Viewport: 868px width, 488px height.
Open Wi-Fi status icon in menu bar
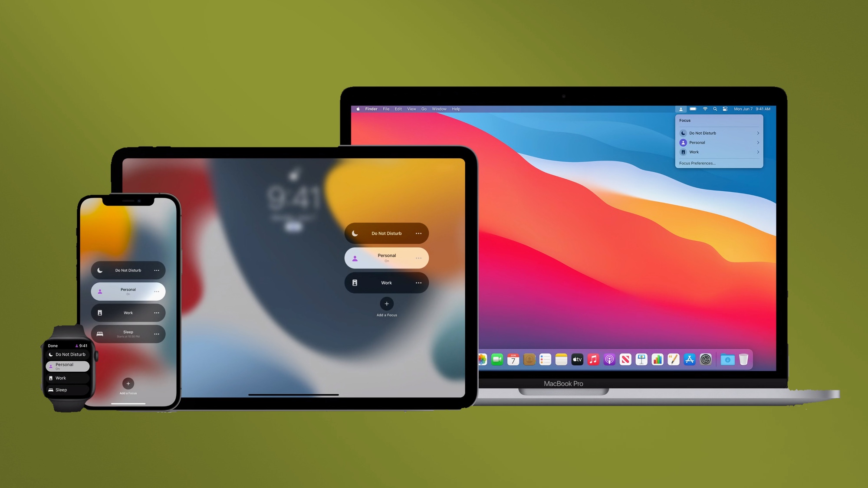coord(705,108)
